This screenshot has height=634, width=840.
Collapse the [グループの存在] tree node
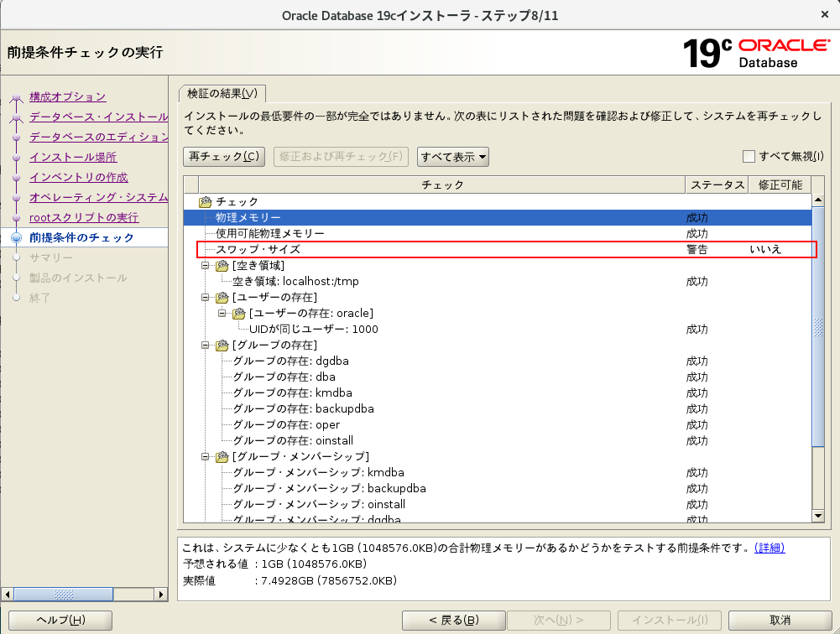pos(206,346)
